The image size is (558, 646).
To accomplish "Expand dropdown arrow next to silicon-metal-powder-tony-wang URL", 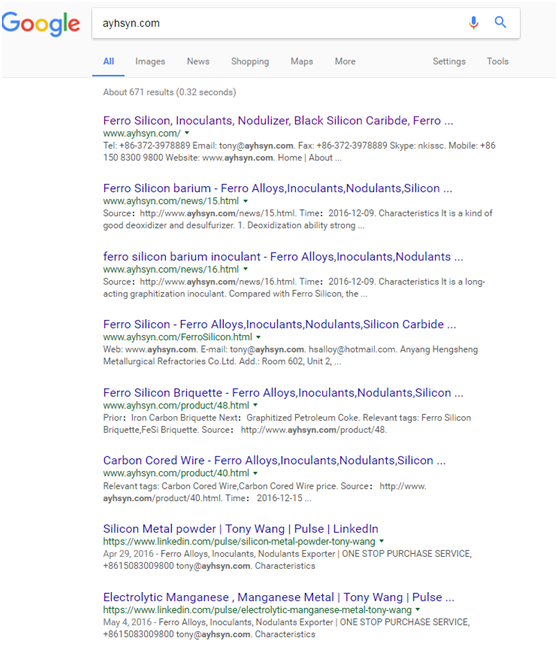I will (x=382, y=541).
